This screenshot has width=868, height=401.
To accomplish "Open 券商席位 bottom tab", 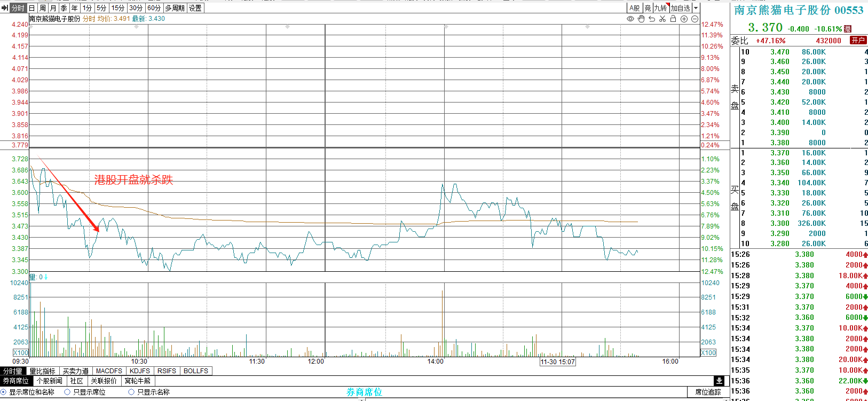I will pyautogui.click(x=16, y=381).
